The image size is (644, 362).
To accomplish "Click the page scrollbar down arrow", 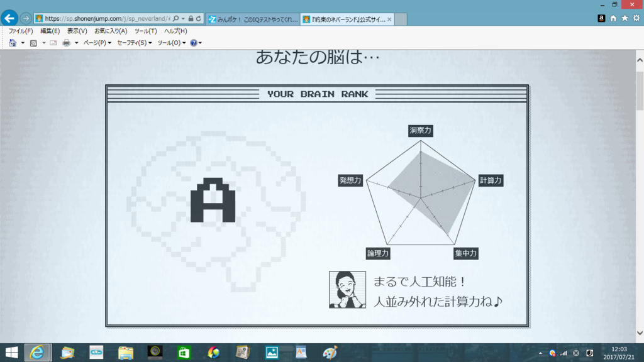I will coord(640,333).
